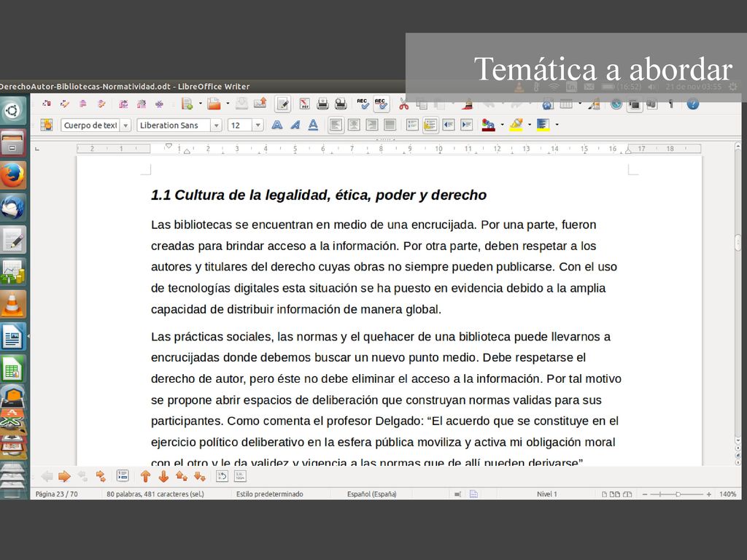This screenshot has width=747, height=560.
Task: Move chapter down with orange arrow
Action: (163, 475)
